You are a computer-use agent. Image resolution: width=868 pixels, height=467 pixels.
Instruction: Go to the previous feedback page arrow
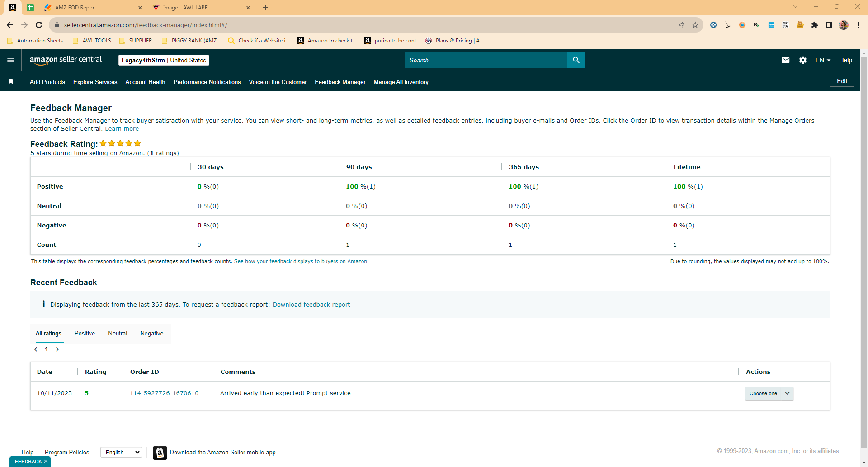[x=36, y=349]
